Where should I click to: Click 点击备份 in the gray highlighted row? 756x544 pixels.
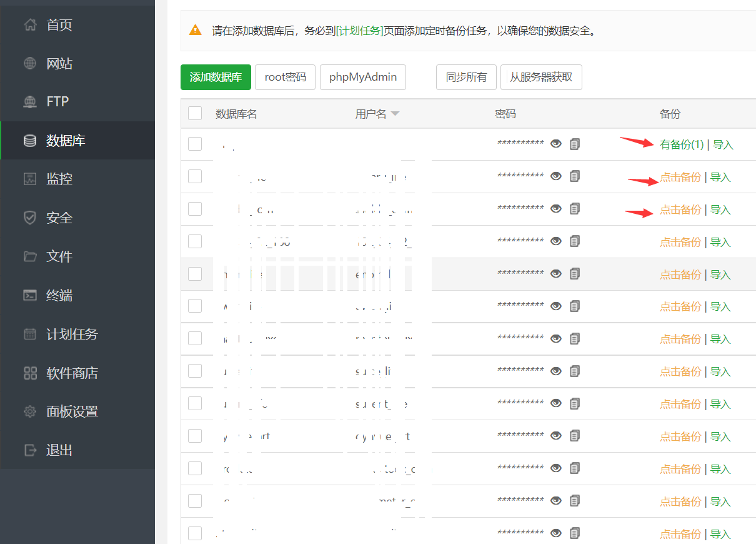click(x=680, y=274)
